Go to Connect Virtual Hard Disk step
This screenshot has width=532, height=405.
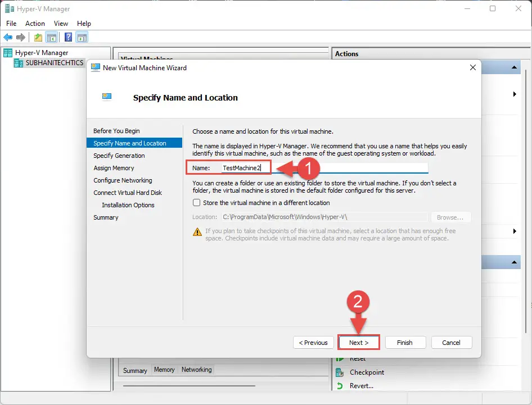point(128,193)
